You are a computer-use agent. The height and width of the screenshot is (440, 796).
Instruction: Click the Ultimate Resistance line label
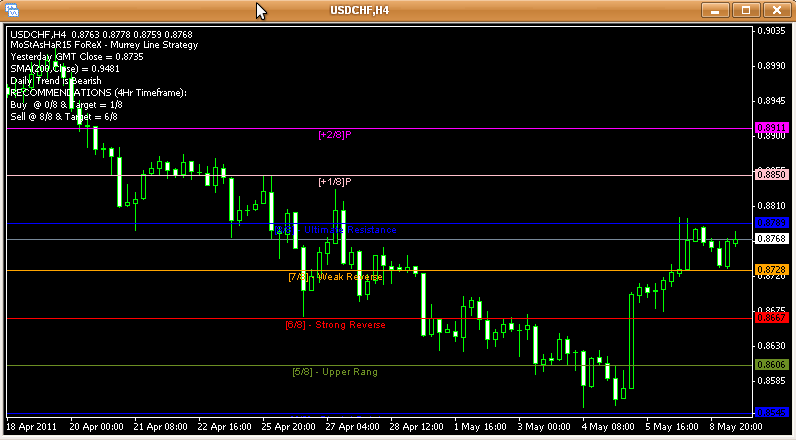click(337, 230)
